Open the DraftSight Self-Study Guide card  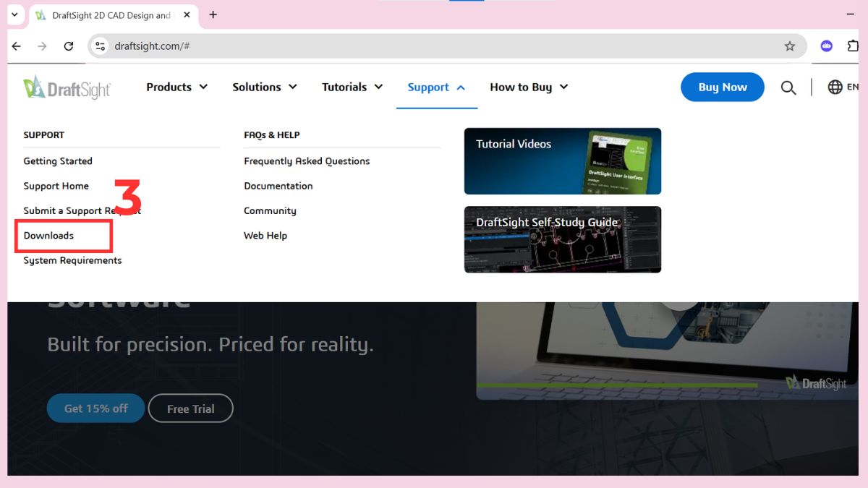pyautogui.click(x=563, y=239)
